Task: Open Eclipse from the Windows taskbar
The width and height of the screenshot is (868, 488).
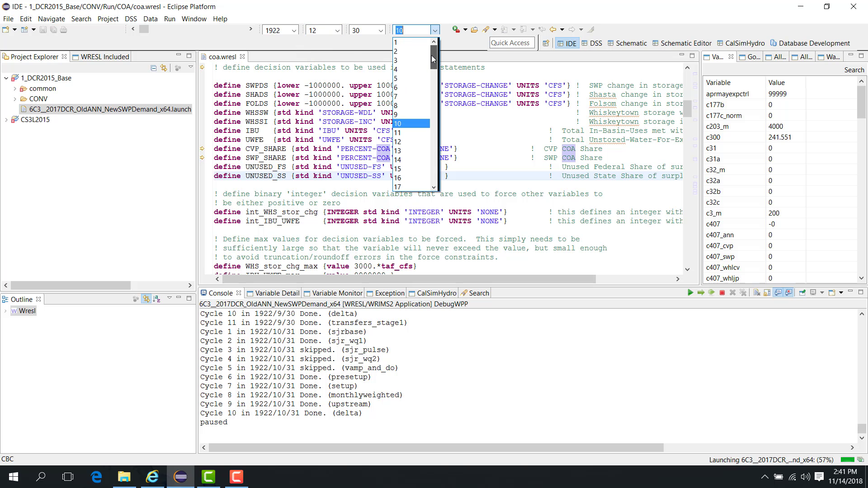Action: [x=180, y=477]
